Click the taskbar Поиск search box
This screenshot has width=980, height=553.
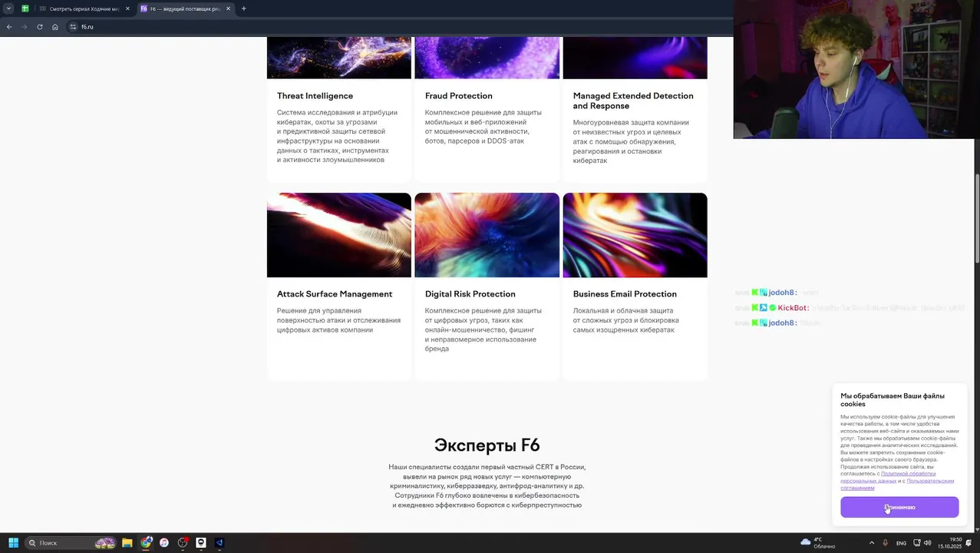71,543
